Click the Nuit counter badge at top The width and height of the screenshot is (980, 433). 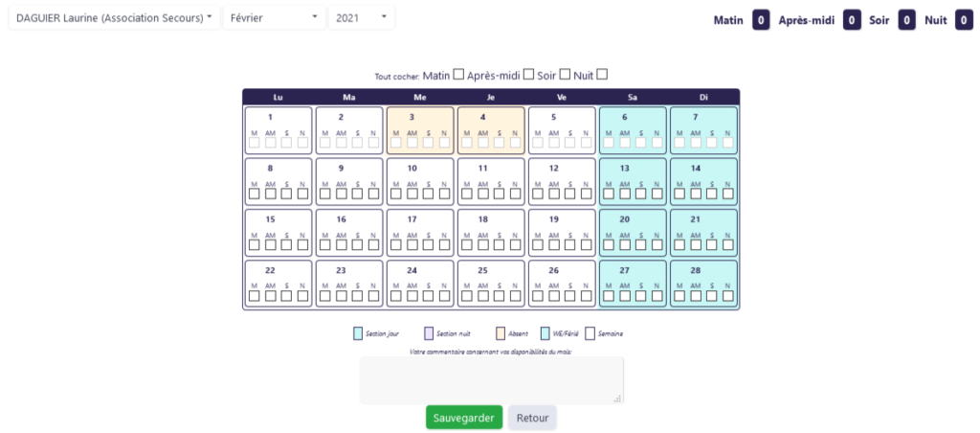pyautogui.click(x=964, y=18)
